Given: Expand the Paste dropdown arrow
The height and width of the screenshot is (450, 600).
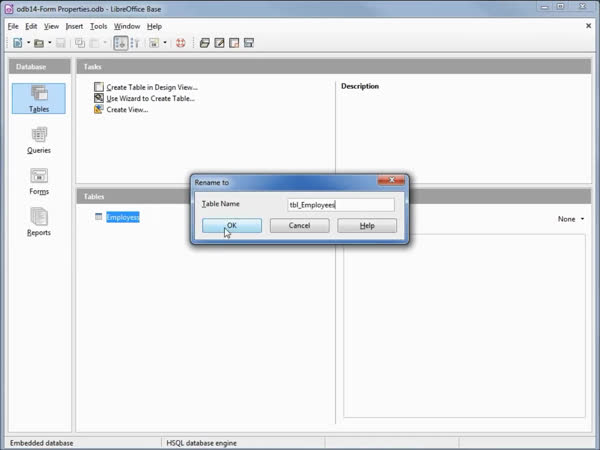Looking at the screenshot, I should pos(105,42).
